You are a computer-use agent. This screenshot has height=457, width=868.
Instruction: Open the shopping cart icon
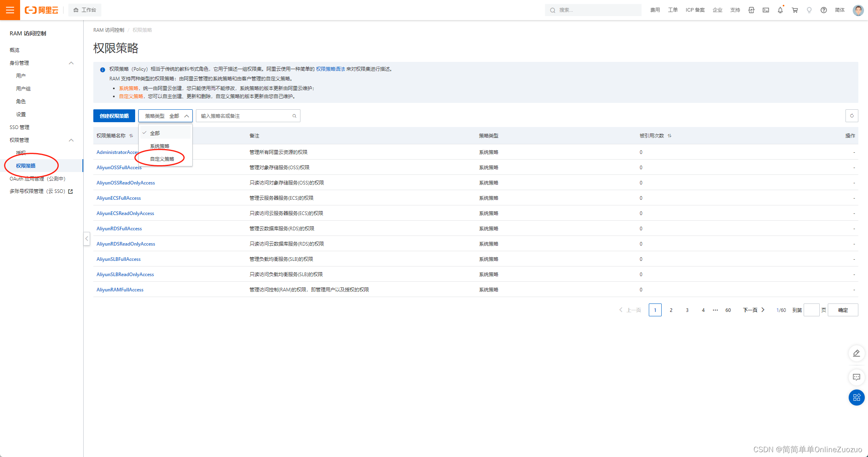(x=795, y=10)
